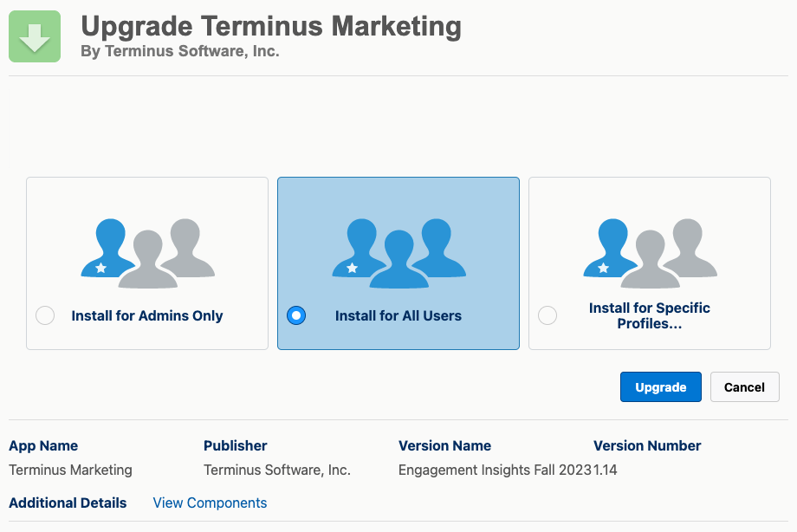Click the 'By Terminus Software, Inc.' subtitle
Viewport: 797px width, 532px height.
tap(180, 51)
